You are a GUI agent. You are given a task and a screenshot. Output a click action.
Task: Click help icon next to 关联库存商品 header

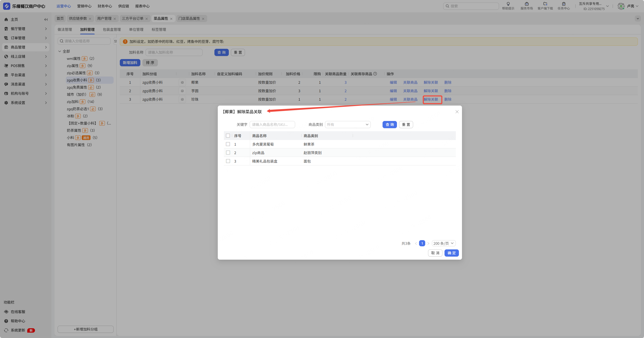pos(375,74)
